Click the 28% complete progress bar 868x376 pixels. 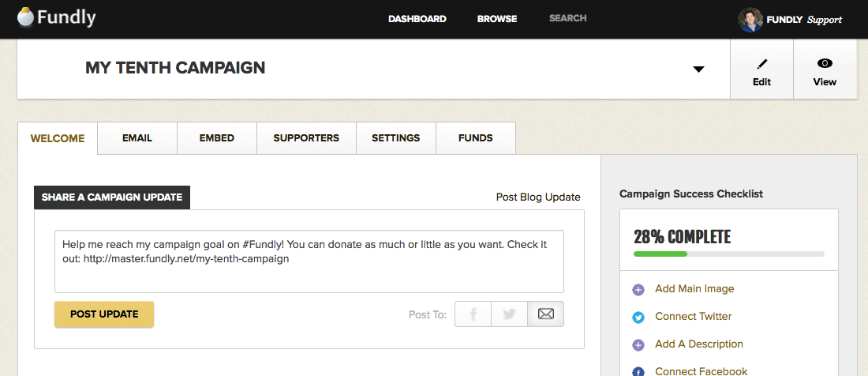tap(729, 254)
